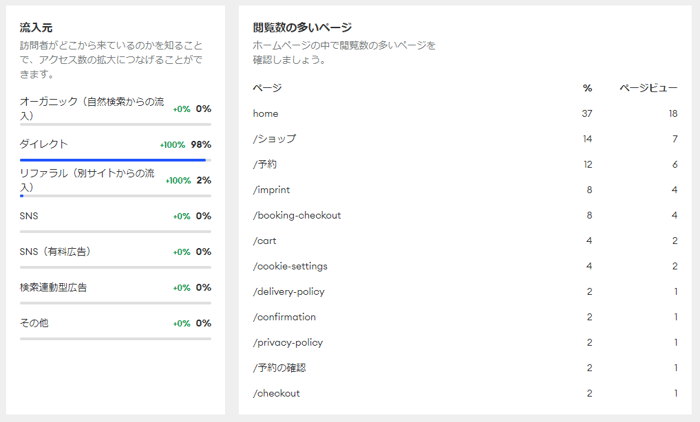Open the /ショップ page entry
Viewport: 700px width, 422px height.
pyautogui.click(x=275, y=139)
